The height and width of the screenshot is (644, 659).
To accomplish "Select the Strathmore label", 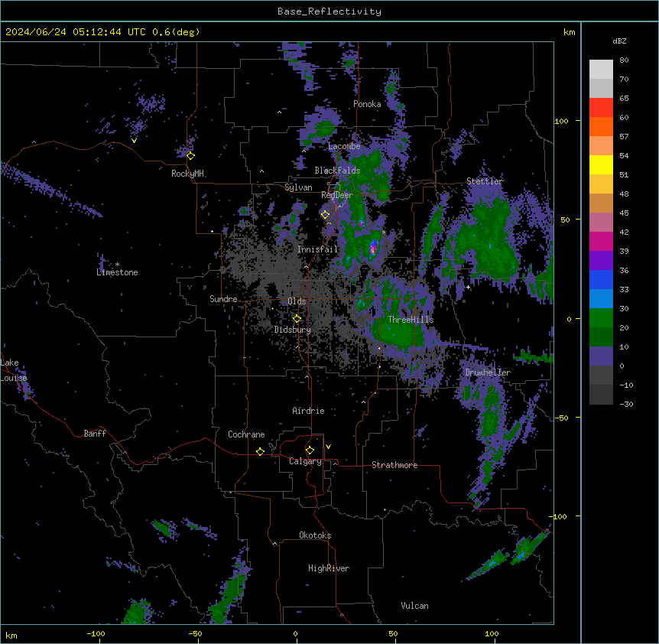I will click(394, 465).
